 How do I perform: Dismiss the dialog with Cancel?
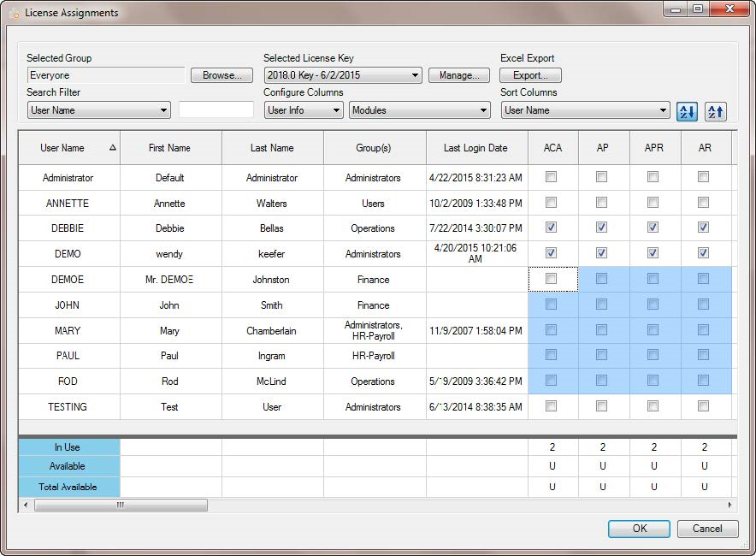point(707,529)
